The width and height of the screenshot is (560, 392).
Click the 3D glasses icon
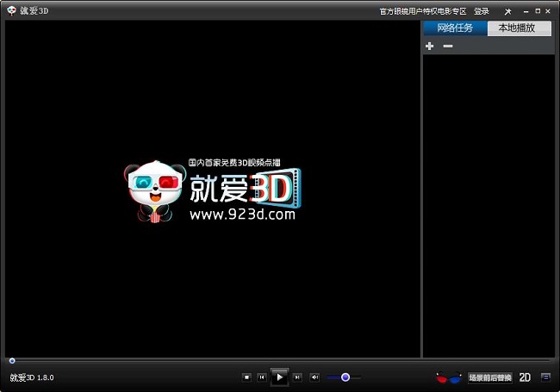[x=448, y=377]
